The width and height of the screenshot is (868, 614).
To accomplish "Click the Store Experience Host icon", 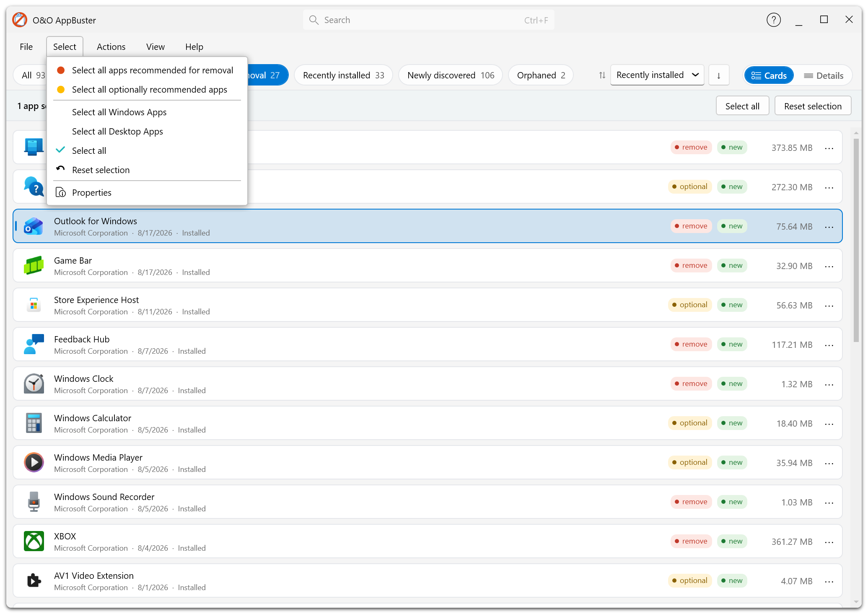I will (34, 305).
